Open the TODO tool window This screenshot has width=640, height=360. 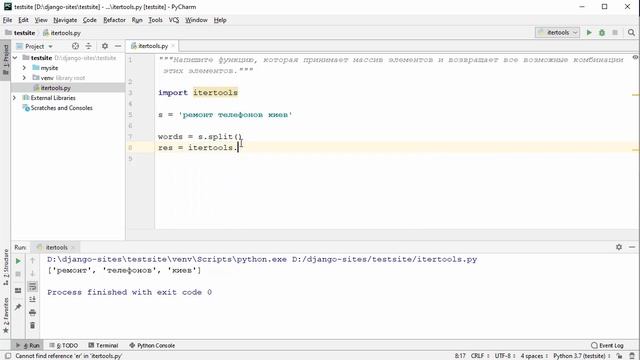(x=64, y=345)
